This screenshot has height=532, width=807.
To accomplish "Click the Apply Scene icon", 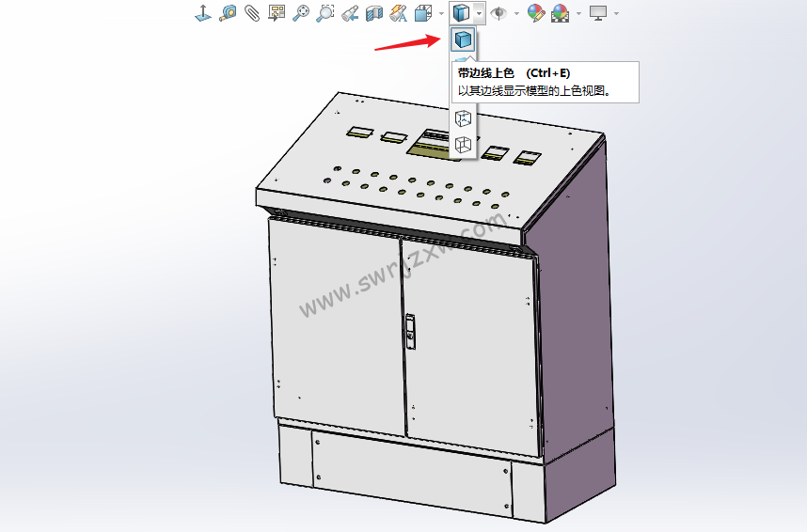I will 560,13.
